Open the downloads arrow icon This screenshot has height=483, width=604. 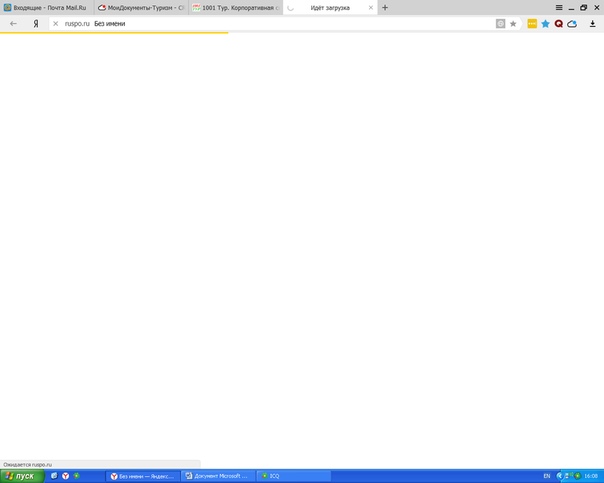(592, 23)
